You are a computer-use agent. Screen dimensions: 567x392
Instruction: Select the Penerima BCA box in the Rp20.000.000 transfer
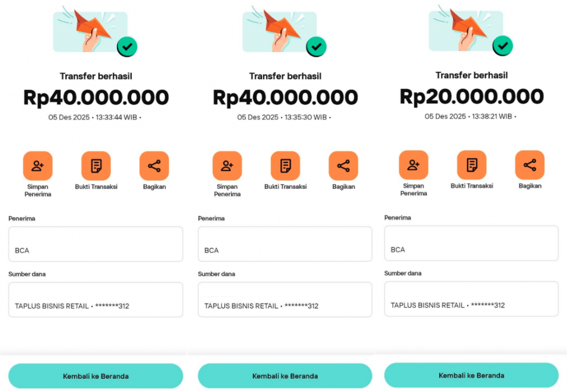(x=471, y=243)
